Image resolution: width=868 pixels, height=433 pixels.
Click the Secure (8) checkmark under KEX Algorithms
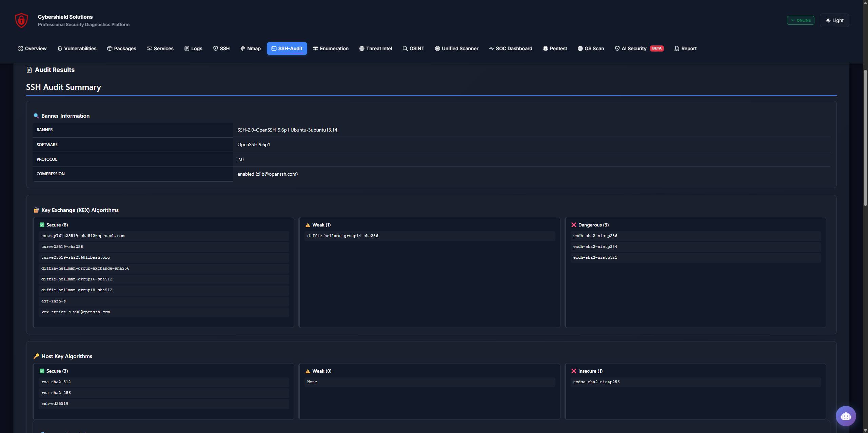[42, 224]
